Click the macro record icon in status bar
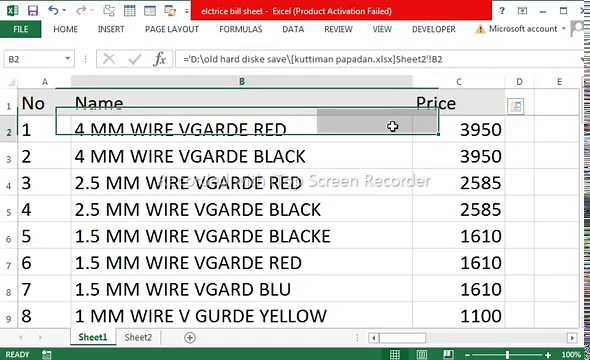590x360 pixels. pyautogui.click(x=47, y=354)
